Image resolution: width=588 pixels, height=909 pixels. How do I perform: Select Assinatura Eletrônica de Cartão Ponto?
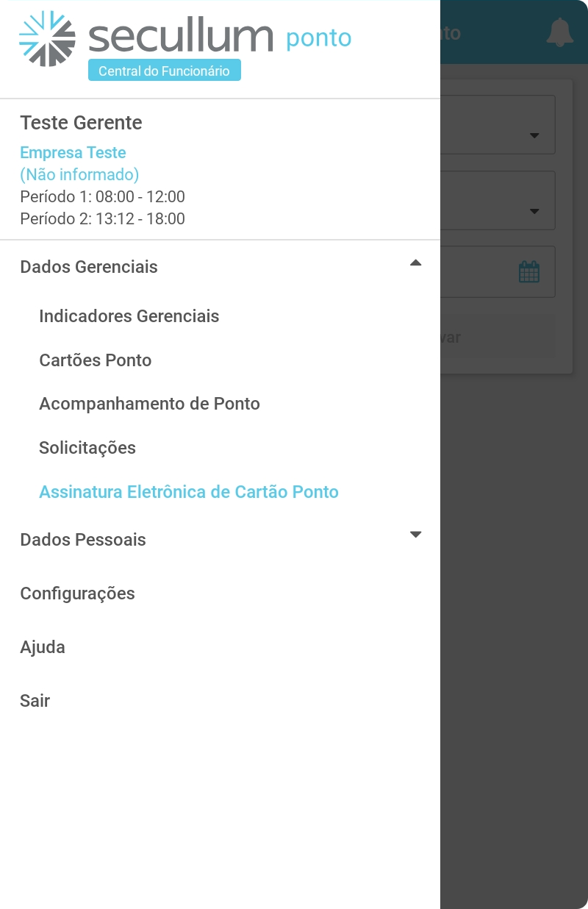(189, 492)
